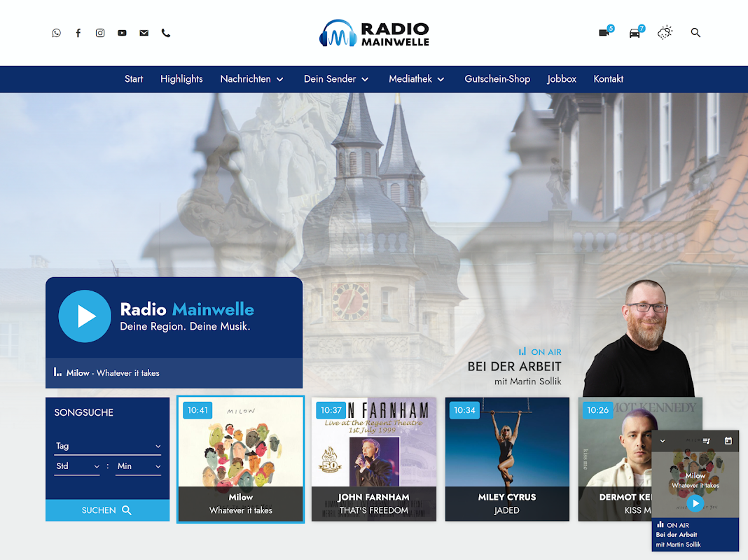Click the now playing Milow track bar

click(174, 373)
